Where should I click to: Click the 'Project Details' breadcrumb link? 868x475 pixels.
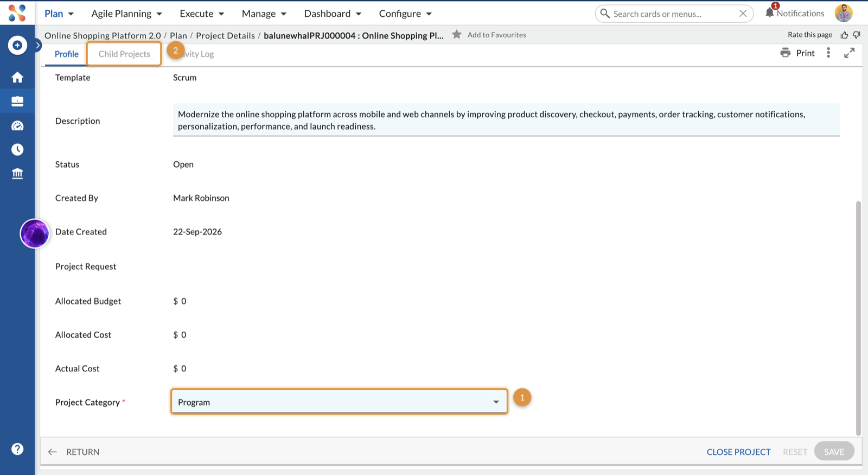(225, 35)
